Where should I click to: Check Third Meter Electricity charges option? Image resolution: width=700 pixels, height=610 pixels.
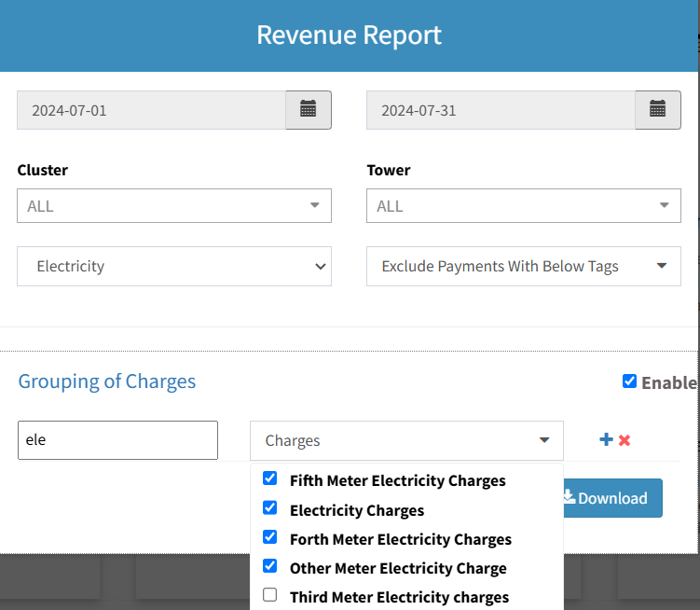pos(270,595)
